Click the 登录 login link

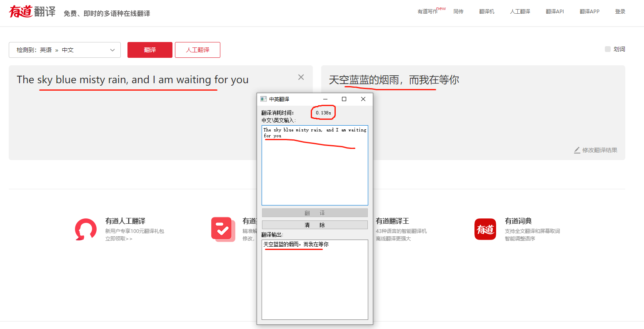coord(620,12)
